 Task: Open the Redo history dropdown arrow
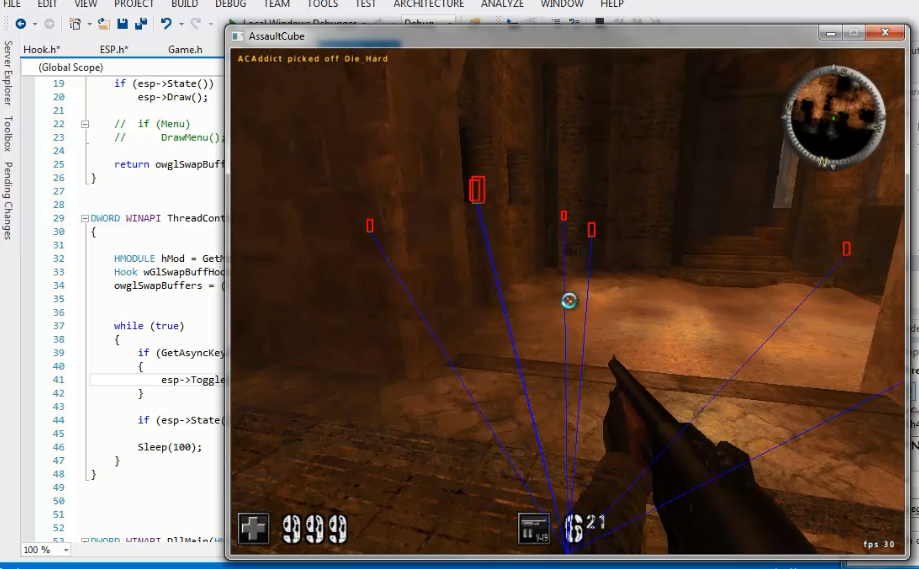coord(210,24)
